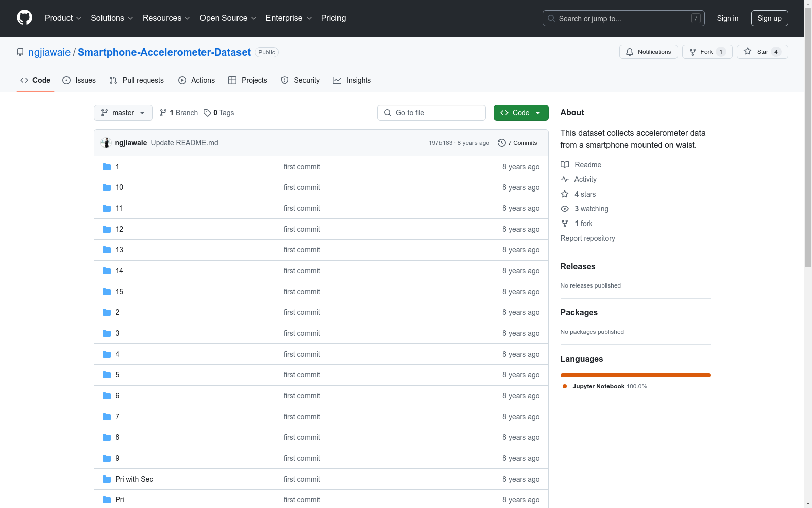Open the green Code dropdown
812x508 pixels.
click(x=521, y=113)
